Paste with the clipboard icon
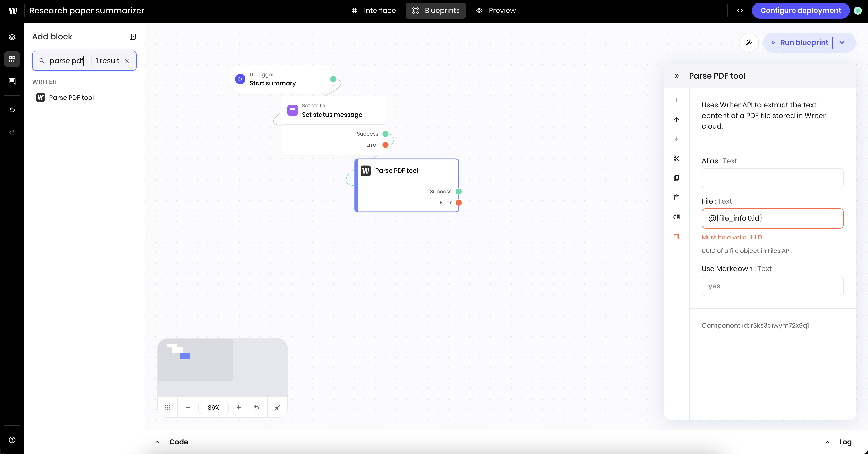868x454 pixels. click(x=677, y=197)
